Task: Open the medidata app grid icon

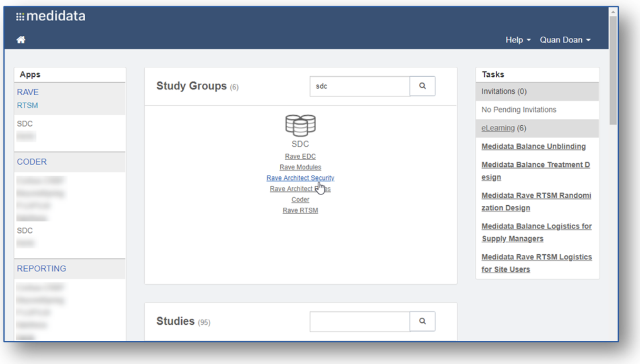Action: pyautogui.click(x=20, y=16)
